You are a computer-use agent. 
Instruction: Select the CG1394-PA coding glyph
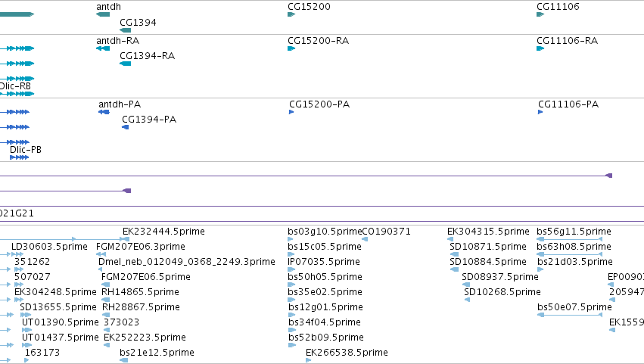(x=126, y=127)
